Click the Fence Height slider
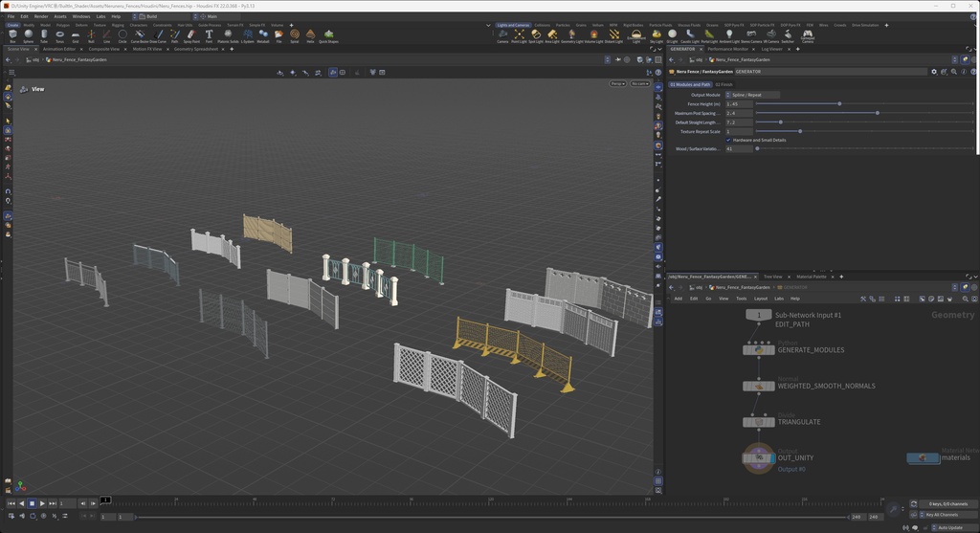The width and height of the screenshot is (980, 533). pos(863,103)
